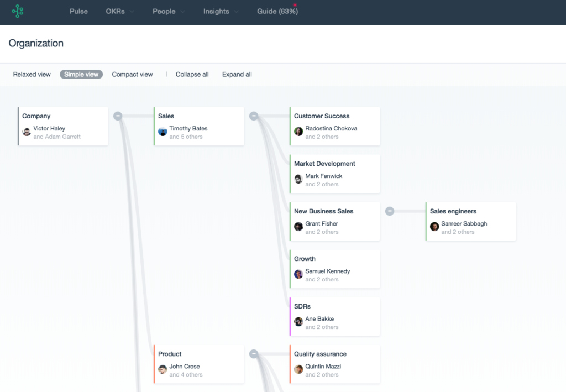Click 'and Adam Garrett' text
Screen dimensions: 566x392
[57, 137]
